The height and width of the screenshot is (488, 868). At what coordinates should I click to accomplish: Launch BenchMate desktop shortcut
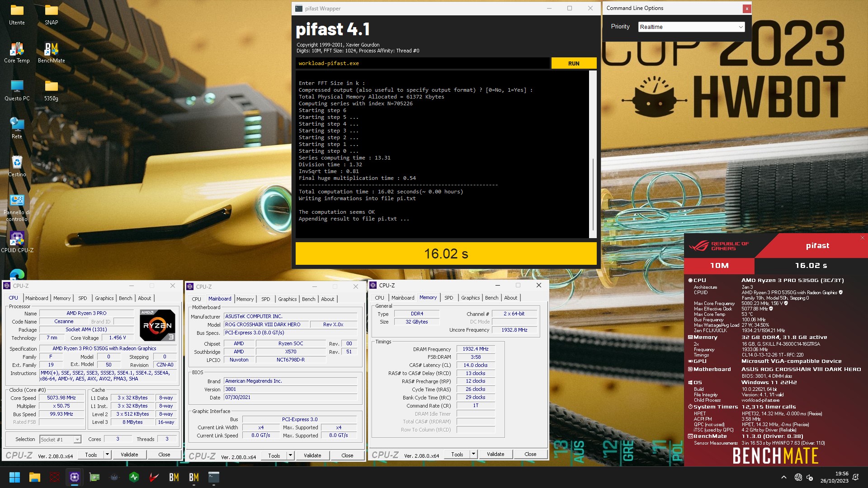tap(51, 52)
